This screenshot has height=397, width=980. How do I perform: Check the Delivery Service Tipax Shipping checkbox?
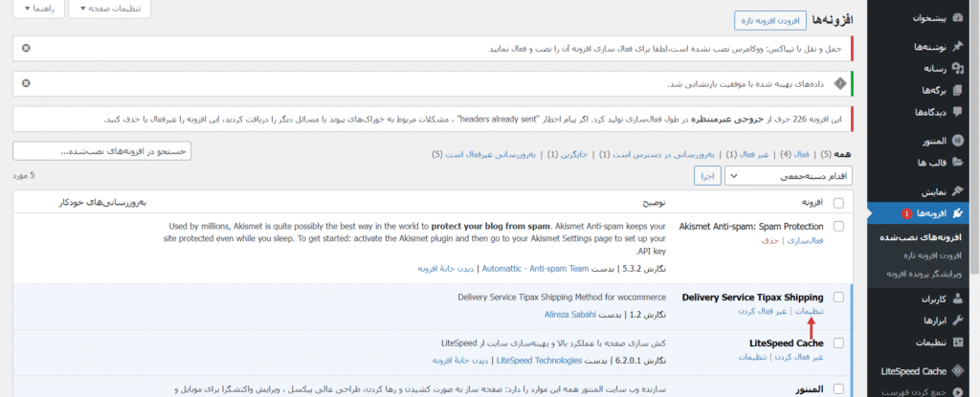838,297
